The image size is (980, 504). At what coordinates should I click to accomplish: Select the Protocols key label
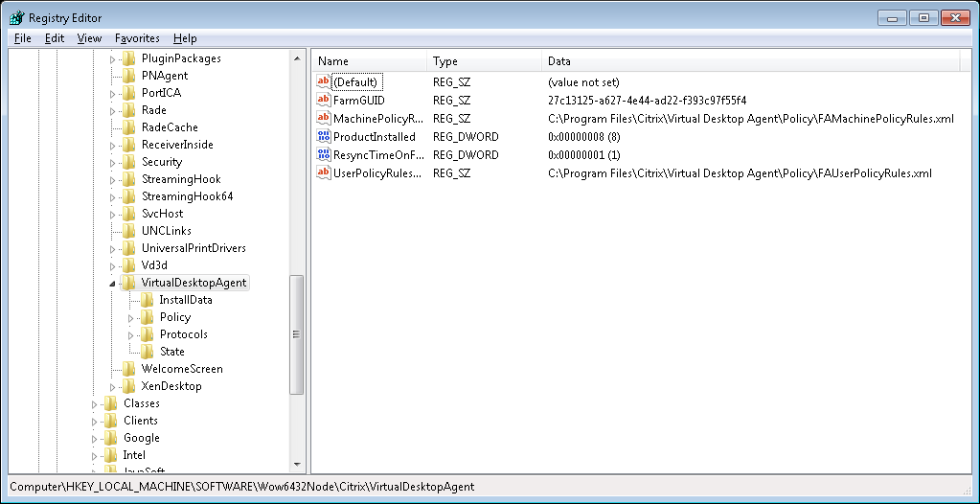184,334
